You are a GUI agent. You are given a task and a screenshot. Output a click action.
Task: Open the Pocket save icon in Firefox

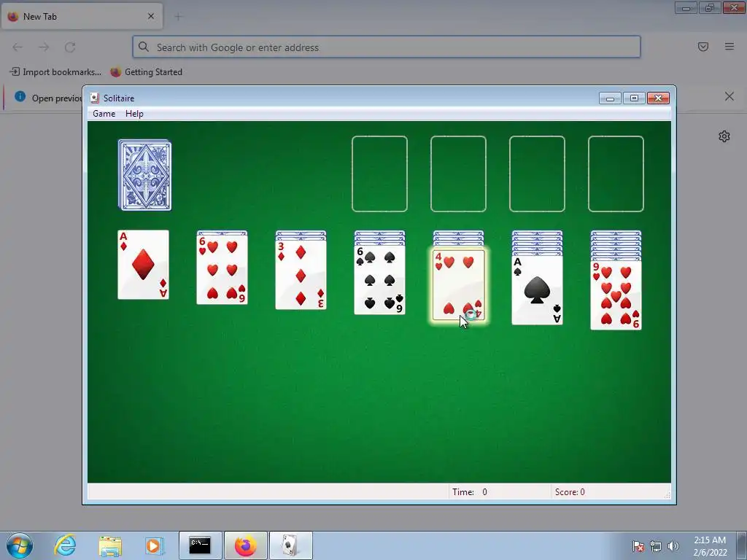pyautogui.click(x=703, y=47)
